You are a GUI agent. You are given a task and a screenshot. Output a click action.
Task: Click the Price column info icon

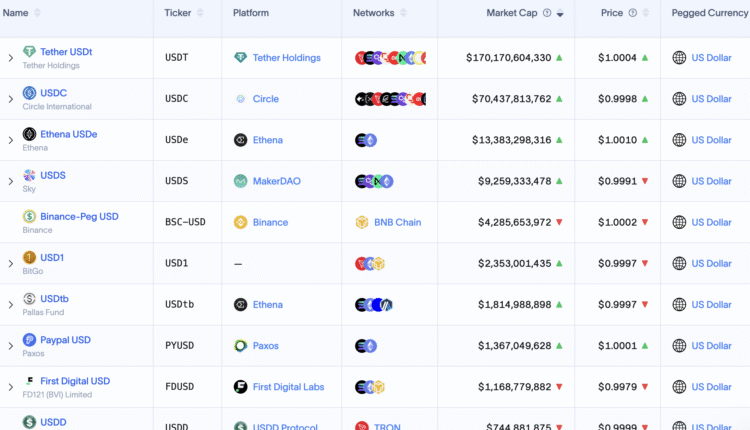633,13
